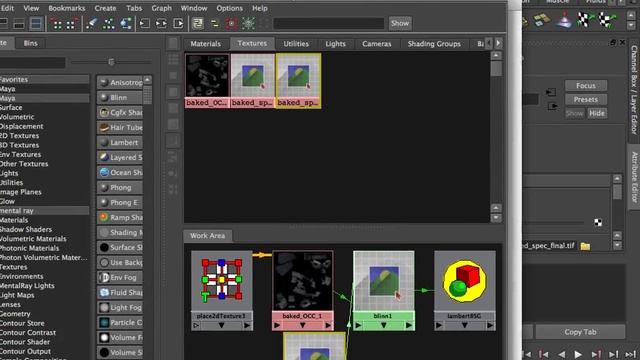Create a Surface Shader
This screenshot has height=360, width=640.
(120, 247)
